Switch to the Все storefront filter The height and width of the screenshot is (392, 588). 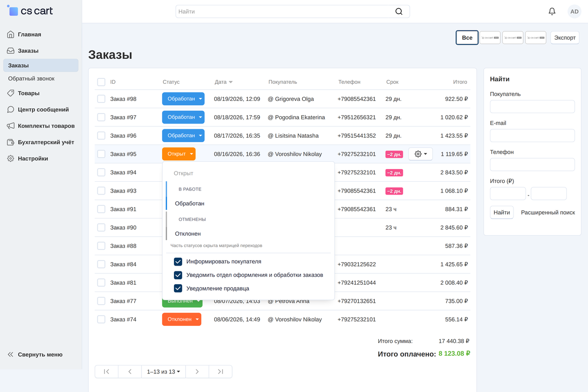467,38
